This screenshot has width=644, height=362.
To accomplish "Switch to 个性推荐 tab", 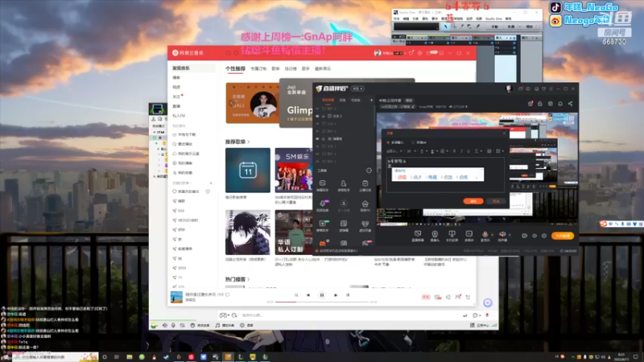I will pyautogui.click(x=235, y=68).
